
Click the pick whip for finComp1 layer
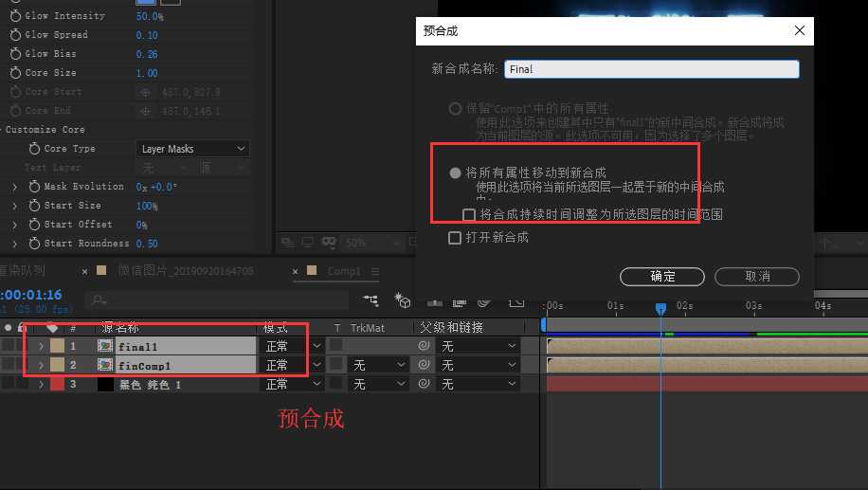coord(424,365)
